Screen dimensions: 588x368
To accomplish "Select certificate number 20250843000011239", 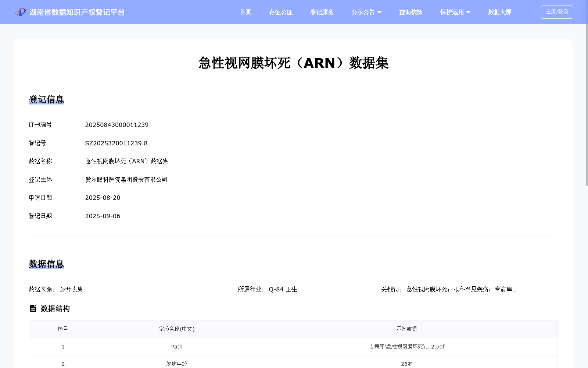I will click(x=117, y=125).
